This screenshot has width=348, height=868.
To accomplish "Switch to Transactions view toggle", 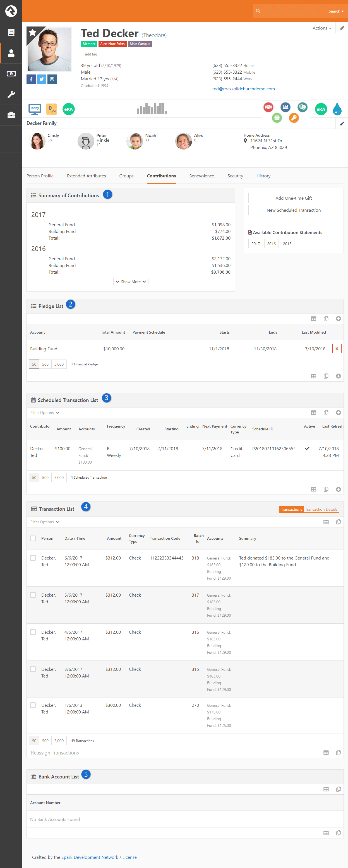I will (291, 509).
